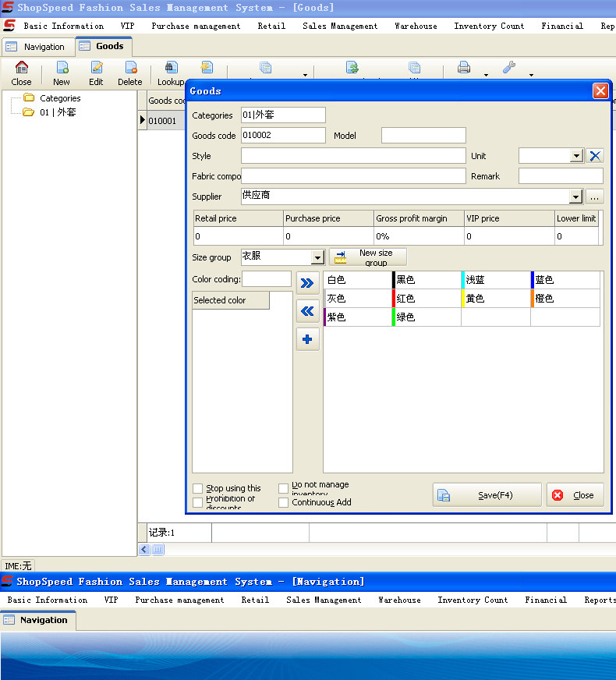This screenshot has width=616, height=680.
Task: Click the ellipsis button beside Supplier
Action: [594, 197]
